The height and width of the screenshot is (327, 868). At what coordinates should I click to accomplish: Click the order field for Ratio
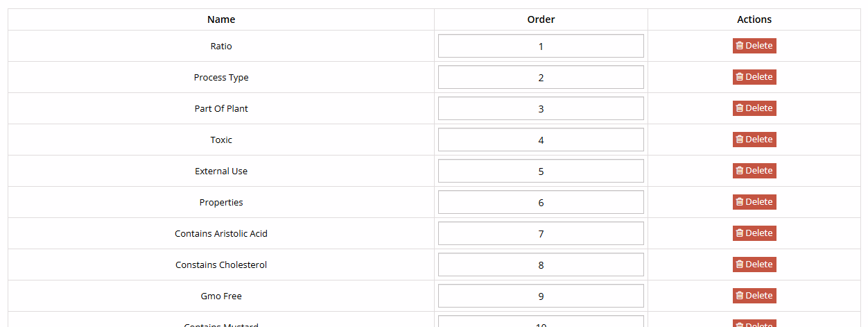(541, 47)
